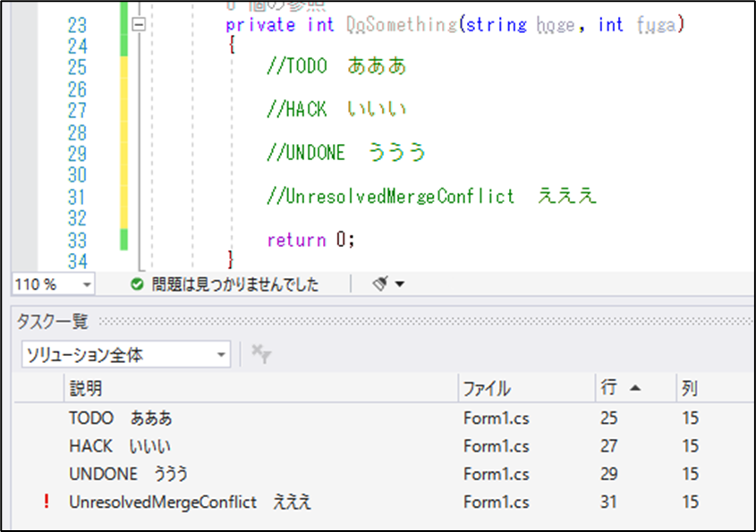Place cursor on the return 0 statement
The width and height of the screenshot is (756, 532).
[310, 240]
